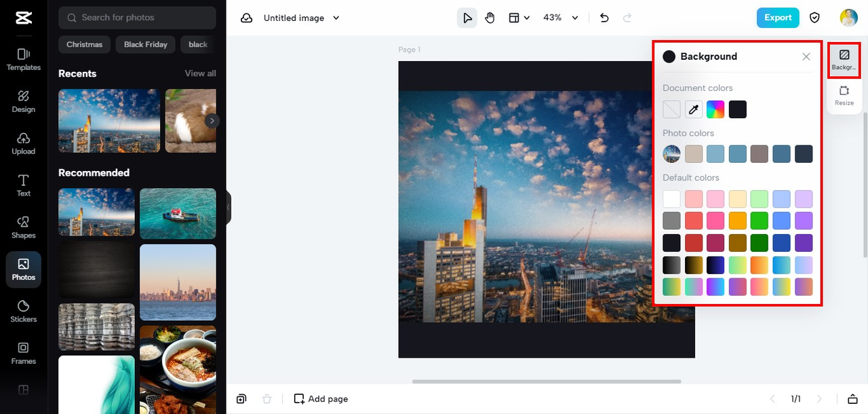
Task: Open the Resize tool in right sidebar
Action: click(x=844, y=95)
